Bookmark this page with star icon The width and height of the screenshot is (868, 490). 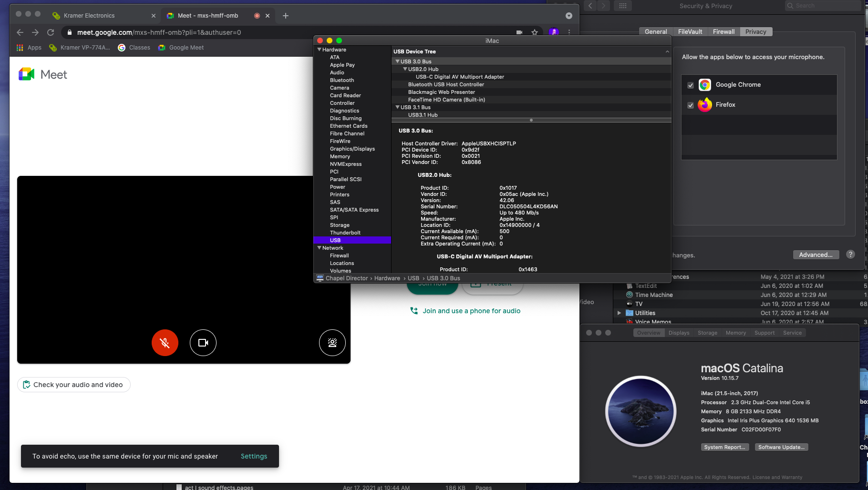(535, 32)
